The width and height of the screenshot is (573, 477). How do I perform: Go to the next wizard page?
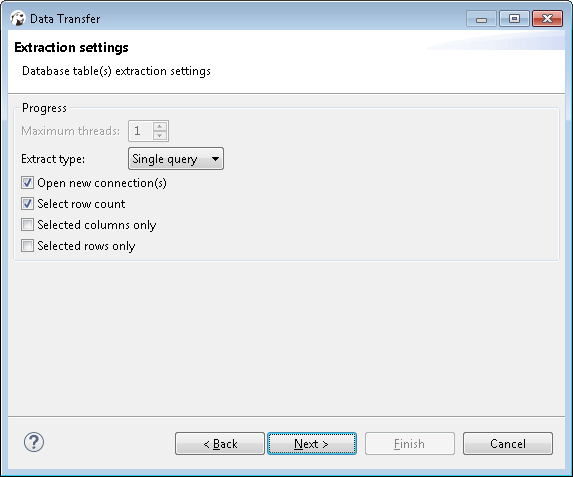coord(312,443)
